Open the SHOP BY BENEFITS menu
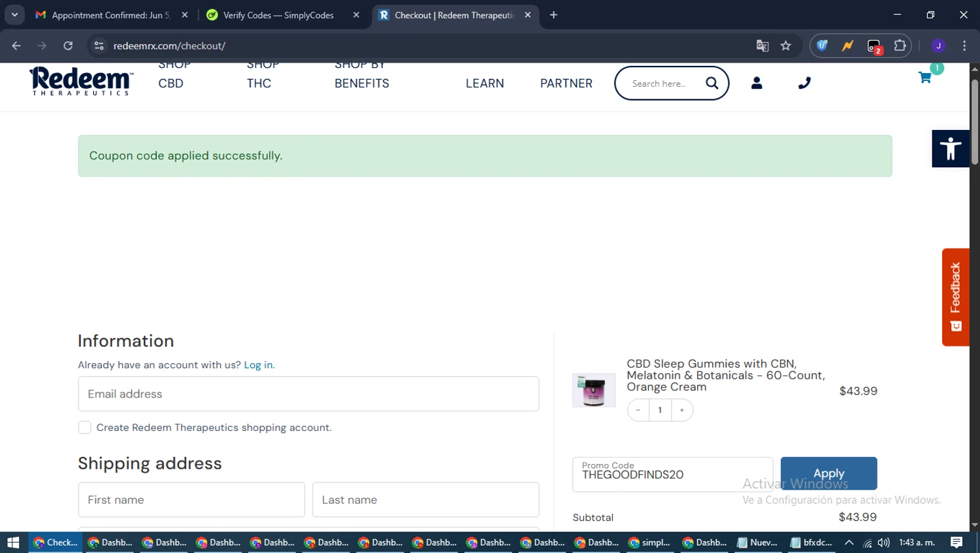 coord(362,74)
